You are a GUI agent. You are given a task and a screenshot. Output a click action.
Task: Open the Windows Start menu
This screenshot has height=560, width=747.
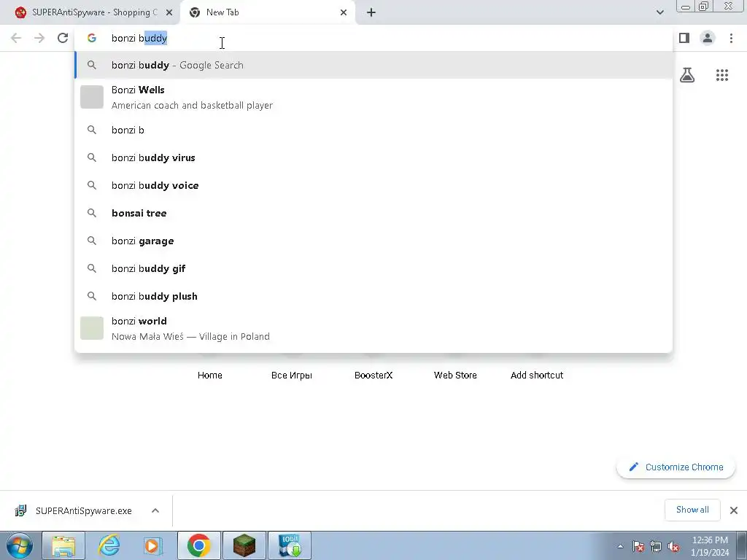(20, 545)
